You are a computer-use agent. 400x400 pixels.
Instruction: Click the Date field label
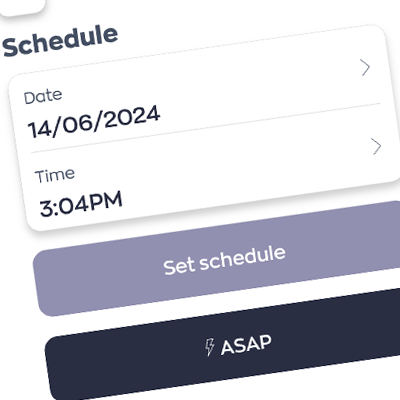click(x=43, y=97)
